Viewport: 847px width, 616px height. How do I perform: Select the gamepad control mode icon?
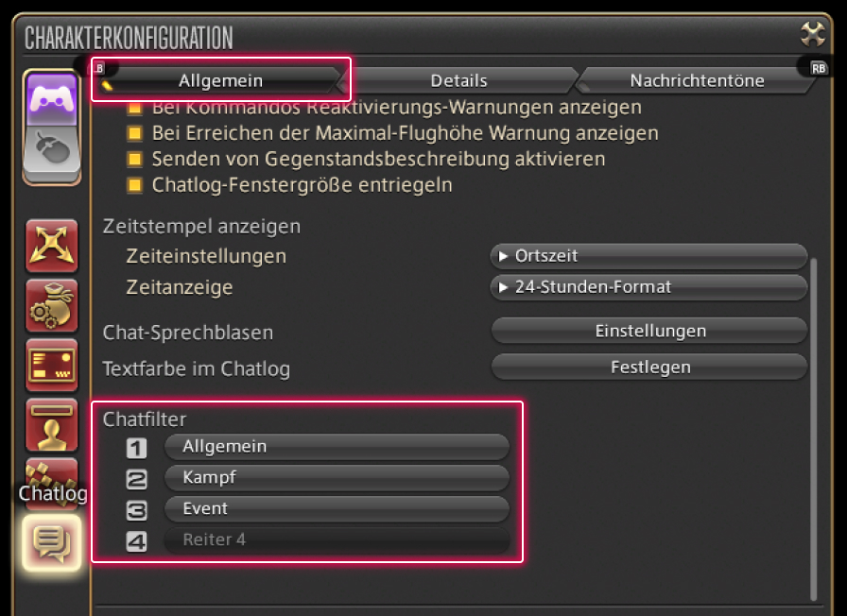click(52, 99)
